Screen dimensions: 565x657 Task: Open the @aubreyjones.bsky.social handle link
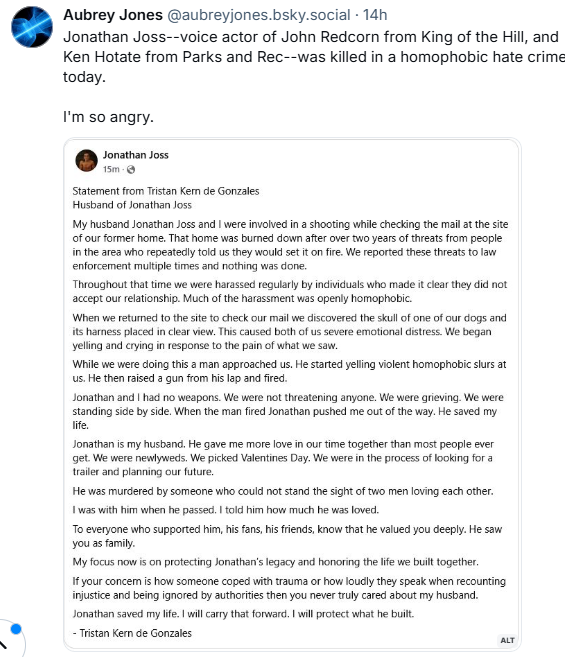pyautogui.click(x=259, y=15)
